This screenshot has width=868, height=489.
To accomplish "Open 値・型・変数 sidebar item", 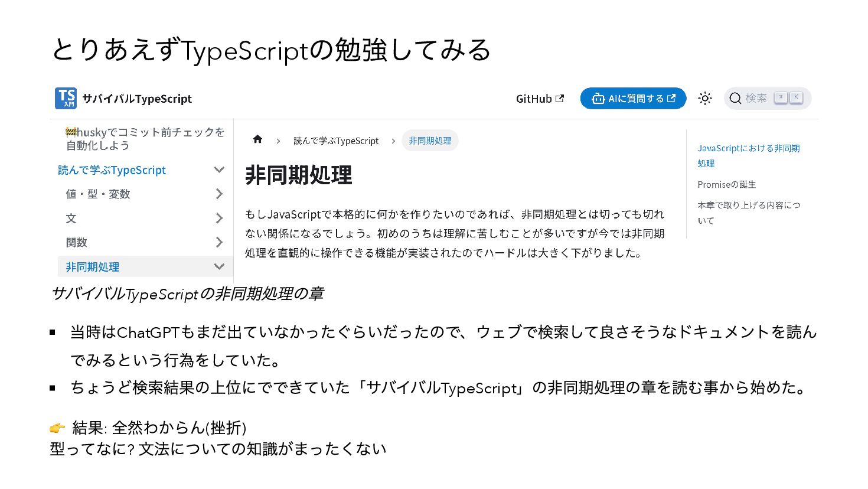I will click(x=97, y=194).
